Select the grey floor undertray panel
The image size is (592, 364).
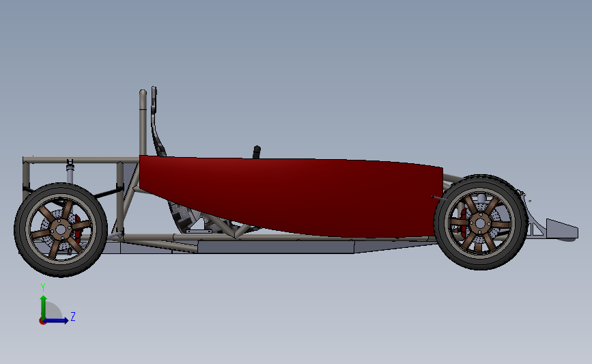click(276, 247)
